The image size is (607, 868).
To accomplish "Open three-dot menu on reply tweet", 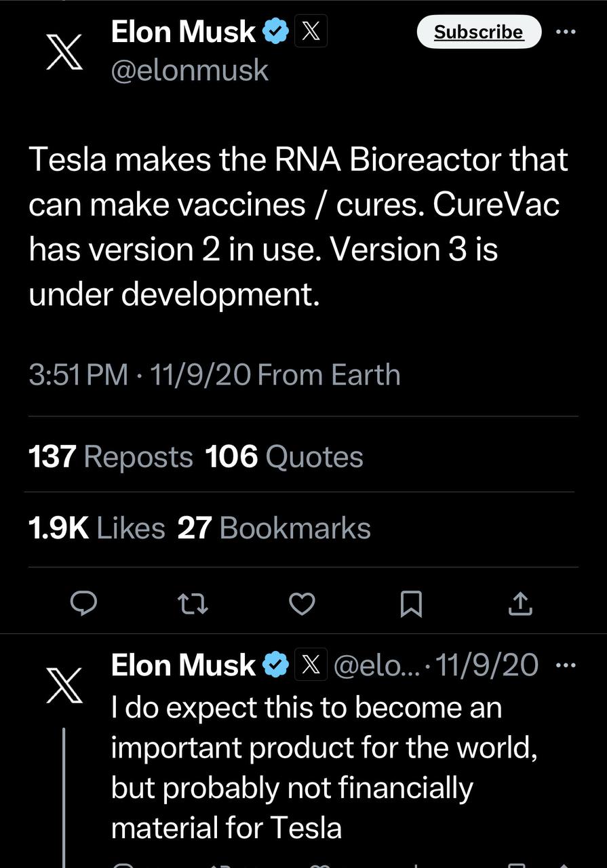I will [565, 665].
